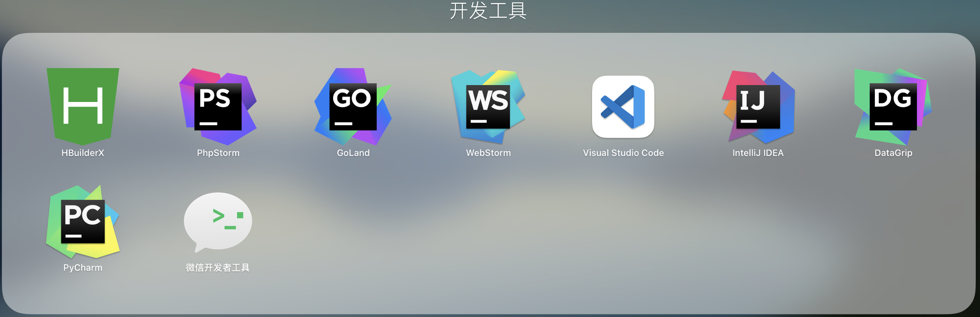Click the PhpStorm name label
Screen dimensions: 980x317
click(218, 153)
